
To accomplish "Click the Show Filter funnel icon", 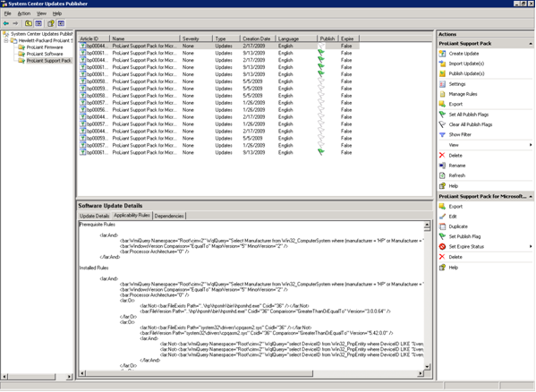I will [x=442, y=134].
